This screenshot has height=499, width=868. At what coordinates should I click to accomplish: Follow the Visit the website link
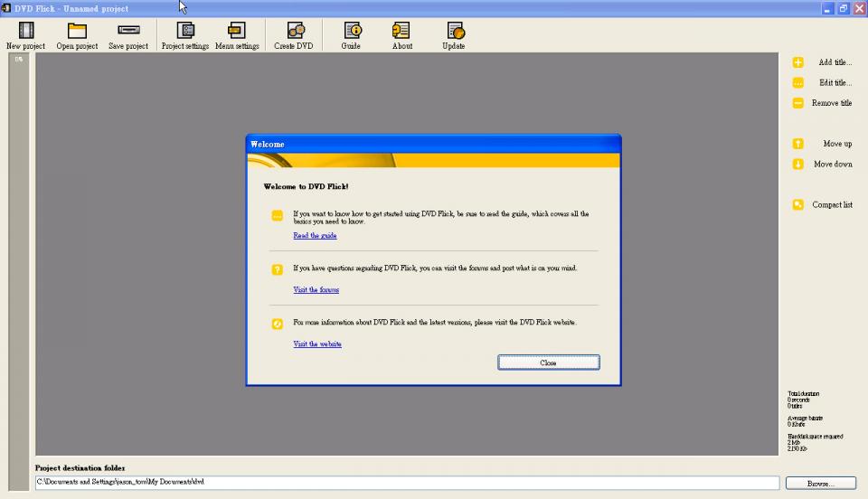point(317,344)
